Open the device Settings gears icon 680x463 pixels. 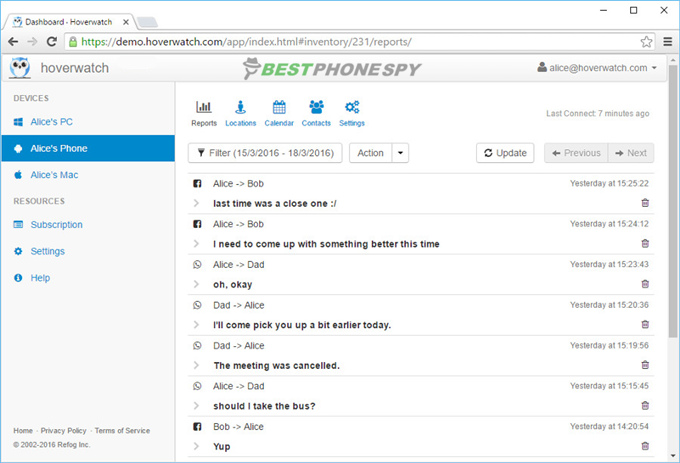pos(352,107)
